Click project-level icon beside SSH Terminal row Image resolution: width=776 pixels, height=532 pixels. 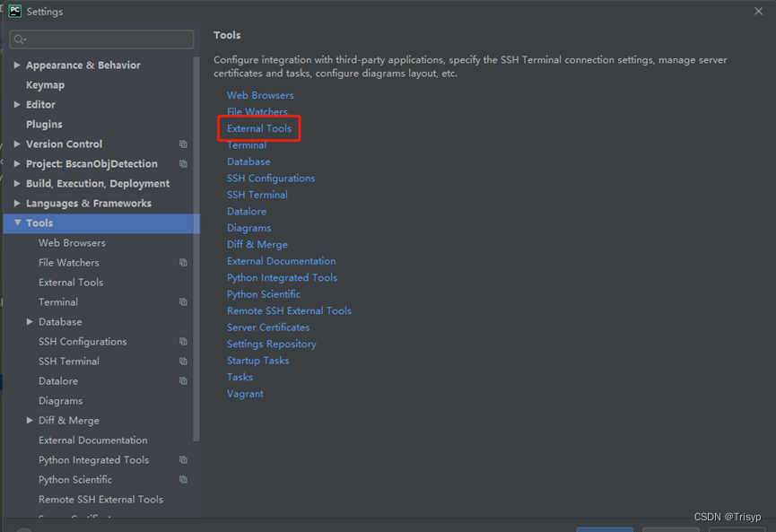[x=183, y=362]
